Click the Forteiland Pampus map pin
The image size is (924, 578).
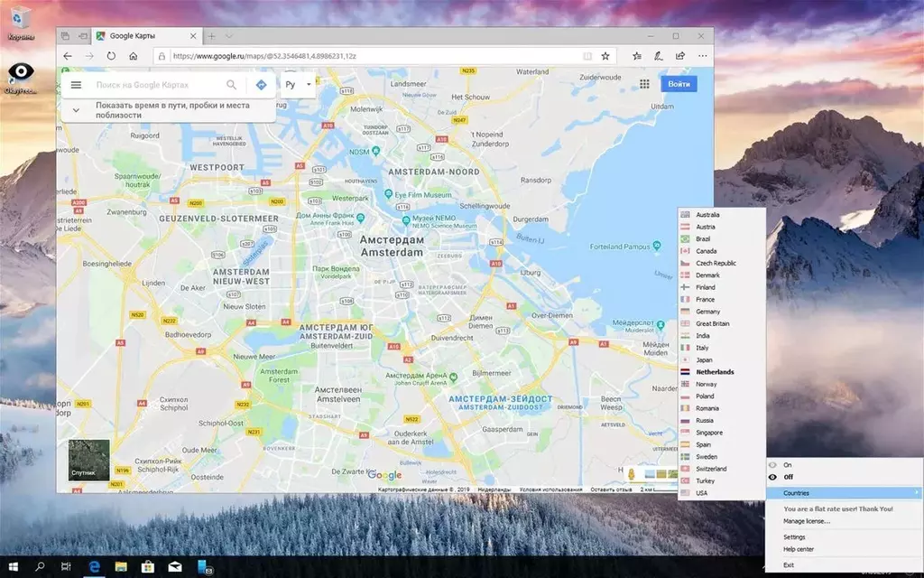[657, 246]
